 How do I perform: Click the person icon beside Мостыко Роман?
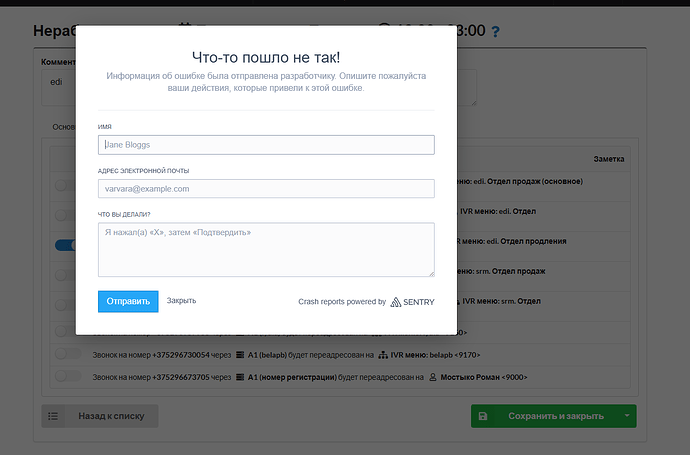click(433, 377)
